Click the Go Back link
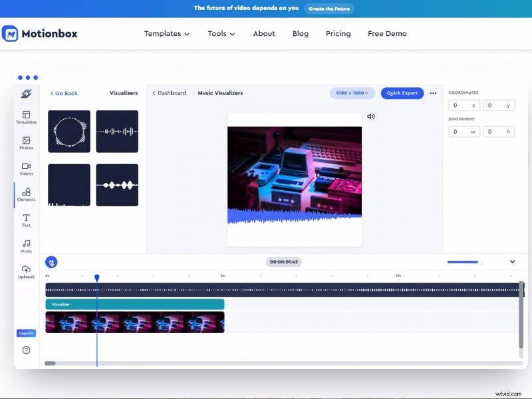 63,93
